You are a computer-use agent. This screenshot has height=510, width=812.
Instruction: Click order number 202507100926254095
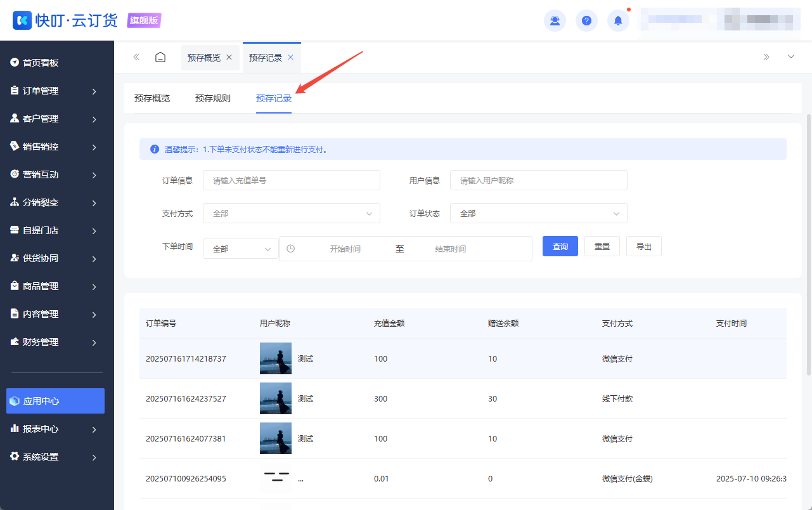point(186,479)
